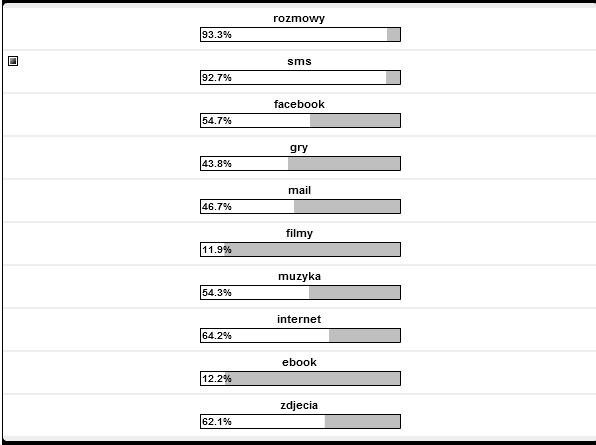Click the internet heading text
Screen dimensions: 596x445
tap(299, 319)
